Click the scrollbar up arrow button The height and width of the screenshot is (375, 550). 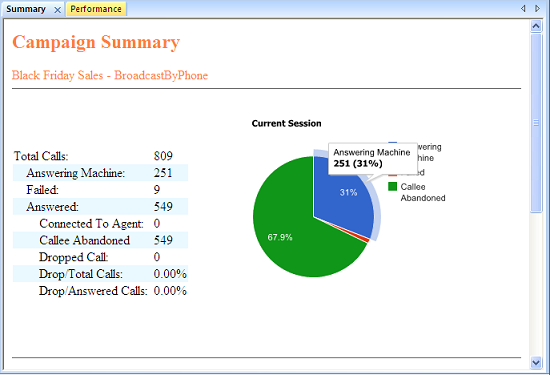[536, 26]
